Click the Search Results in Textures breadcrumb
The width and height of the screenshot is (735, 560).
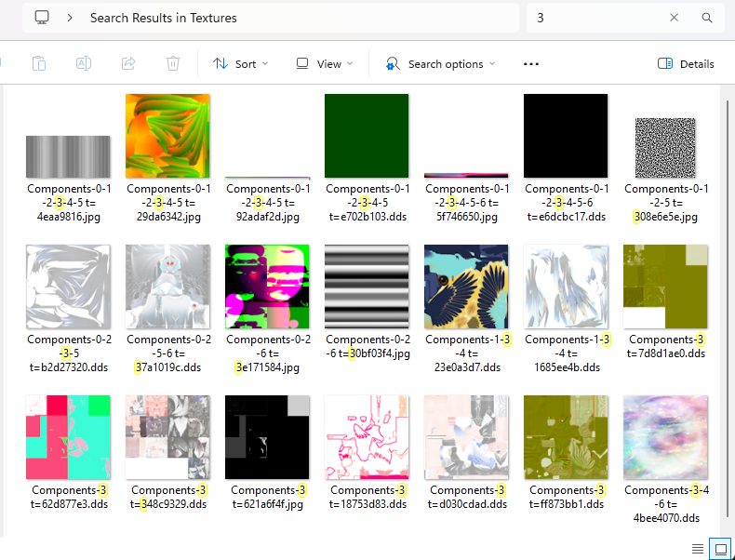coord(164,18)
